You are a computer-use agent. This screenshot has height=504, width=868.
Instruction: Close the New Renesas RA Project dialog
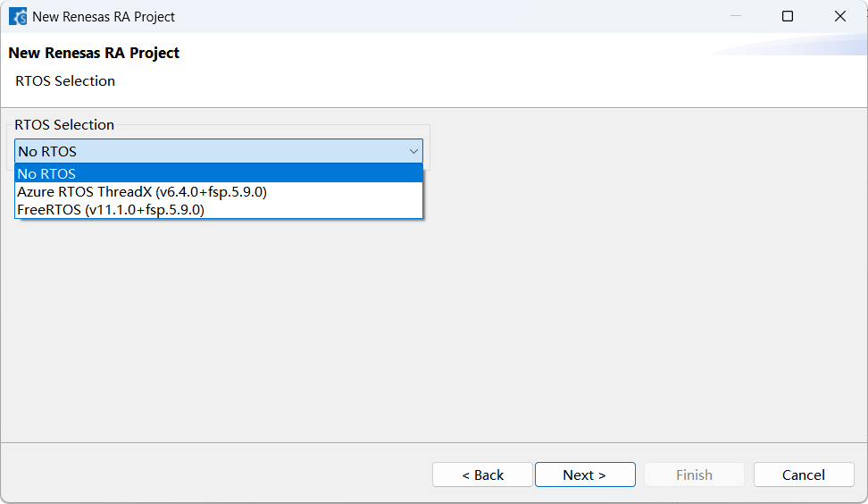click(839, 16)
